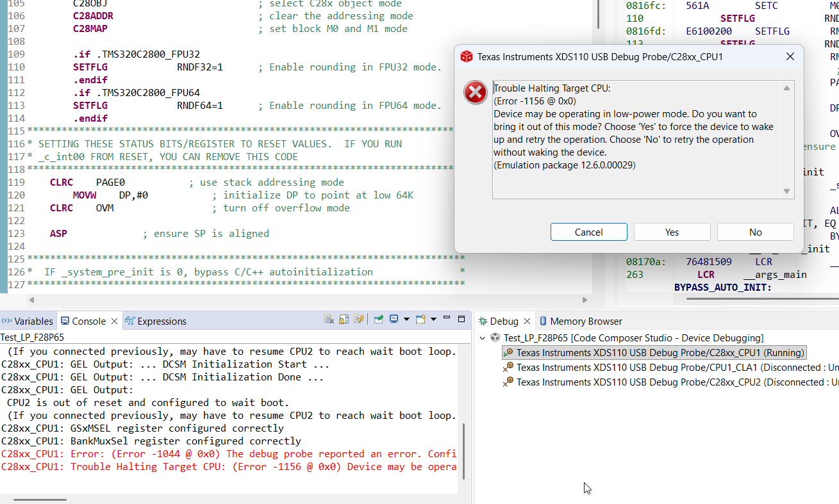The width and height of the screenshot is (839, 504).
Task: Click the CPU1_CLA1 disconnected icon
Action: click(x=508, y=367)
